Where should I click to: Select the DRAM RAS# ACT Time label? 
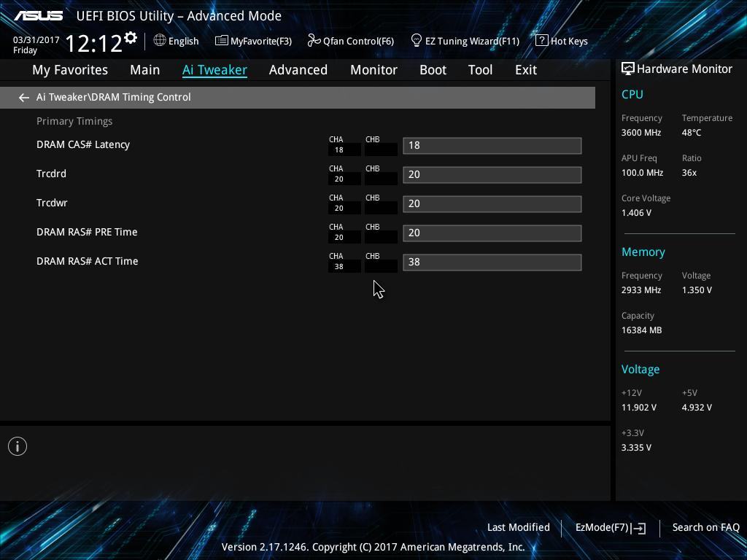click(88, 261)
